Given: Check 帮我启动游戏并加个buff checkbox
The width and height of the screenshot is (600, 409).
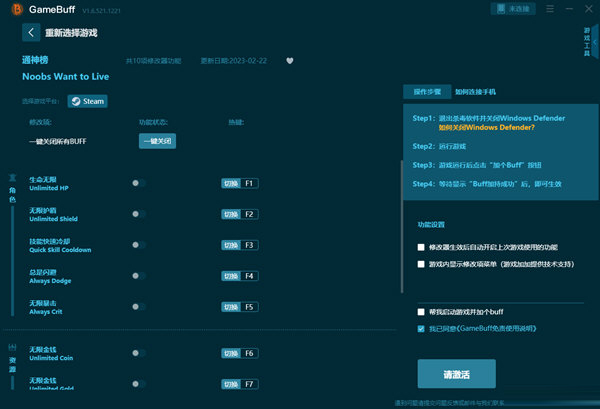Looking at the screenshot, I should (x=421, y=312).
